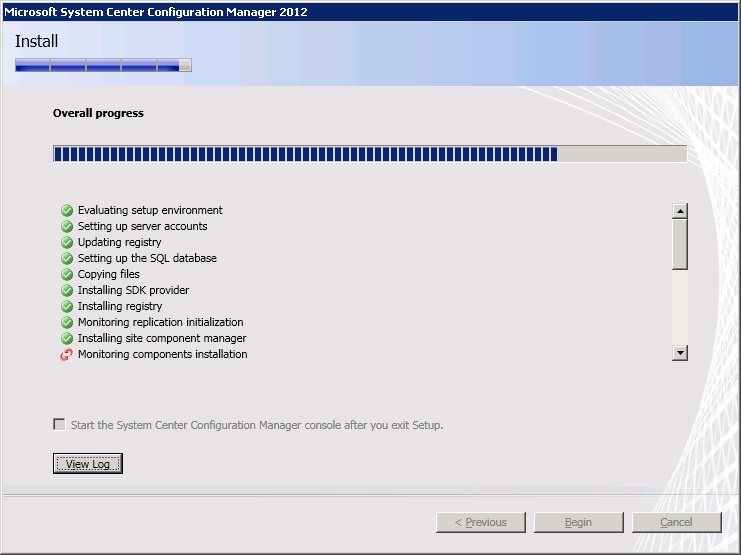The image size is (741, 555).
Task: Click green check beside Monitoring replication initialization
Action: [x=67, y=322]
